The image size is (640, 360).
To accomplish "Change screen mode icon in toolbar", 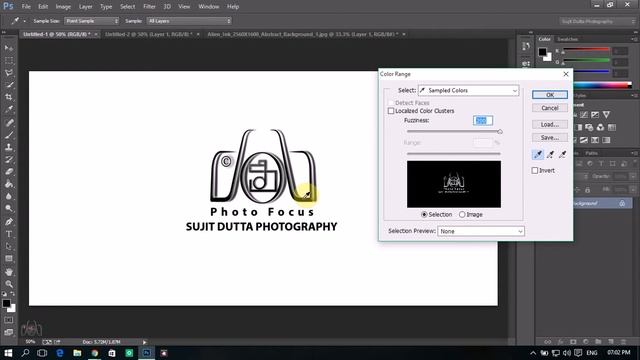I will click(x=9, y=332).
